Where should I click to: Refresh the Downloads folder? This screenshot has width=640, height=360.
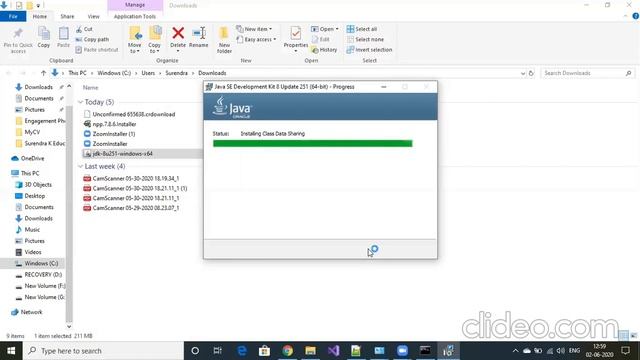point(531,73)
